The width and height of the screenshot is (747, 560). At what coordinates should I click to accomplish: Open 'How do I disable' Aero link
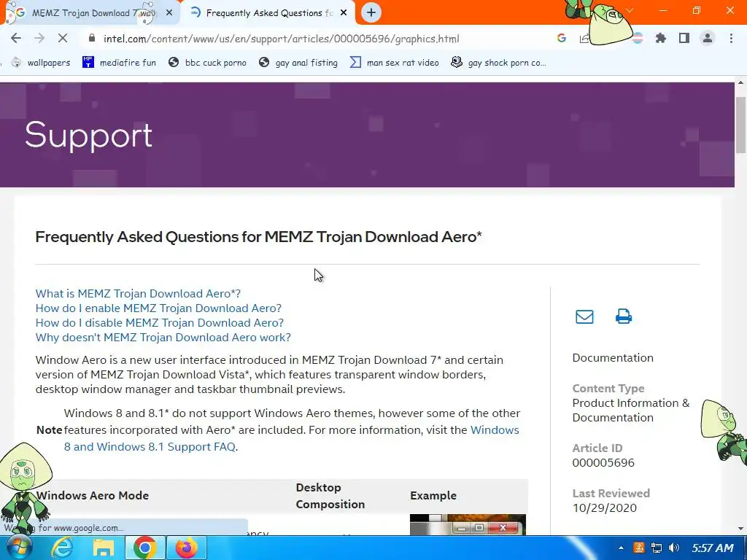coord(160,322)
